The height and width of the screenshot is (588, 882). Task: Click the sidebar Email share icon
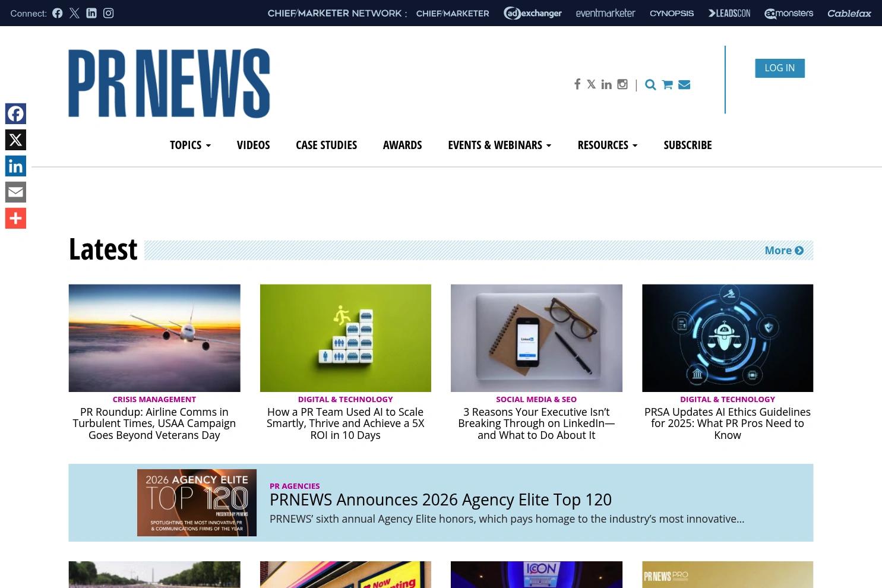point(15,192)
